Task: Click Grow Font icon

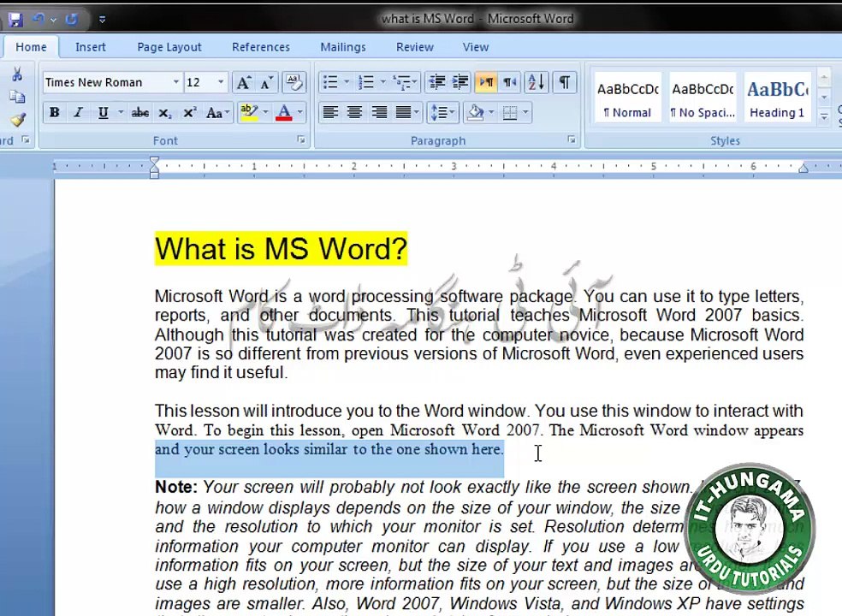Action: (x=243, y=83)
